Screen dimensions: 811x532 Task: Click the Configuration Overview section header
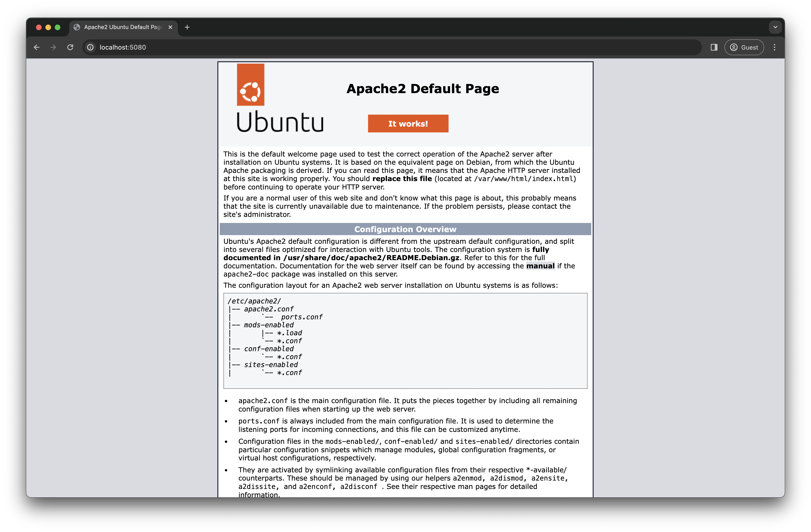click(405, 229)
